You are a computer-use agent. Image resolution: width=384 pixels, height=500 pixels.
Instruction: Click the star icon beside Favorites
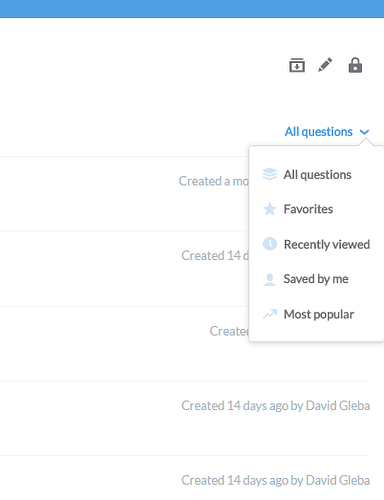(270, 209)
